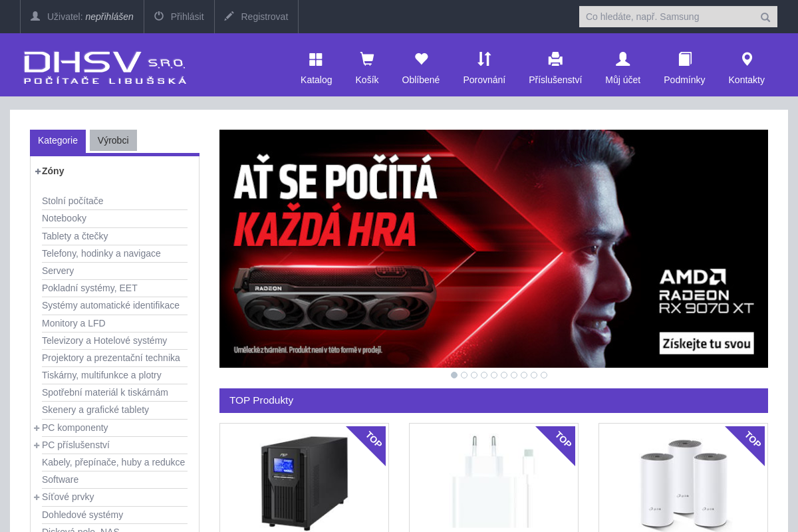798x532 pixels.
Task: Open Porovnání arrows icon
Action: pos(484,59)
